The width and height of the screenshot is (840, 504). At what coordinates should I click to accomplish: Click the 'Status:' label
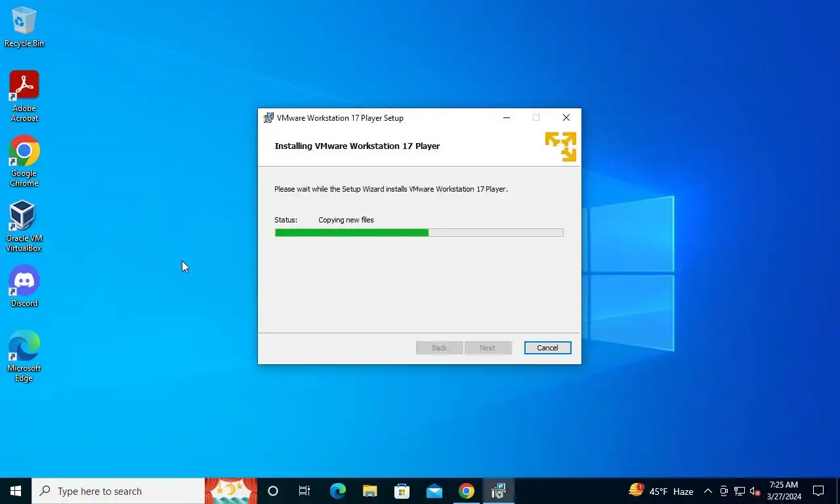tap(285, 220)
